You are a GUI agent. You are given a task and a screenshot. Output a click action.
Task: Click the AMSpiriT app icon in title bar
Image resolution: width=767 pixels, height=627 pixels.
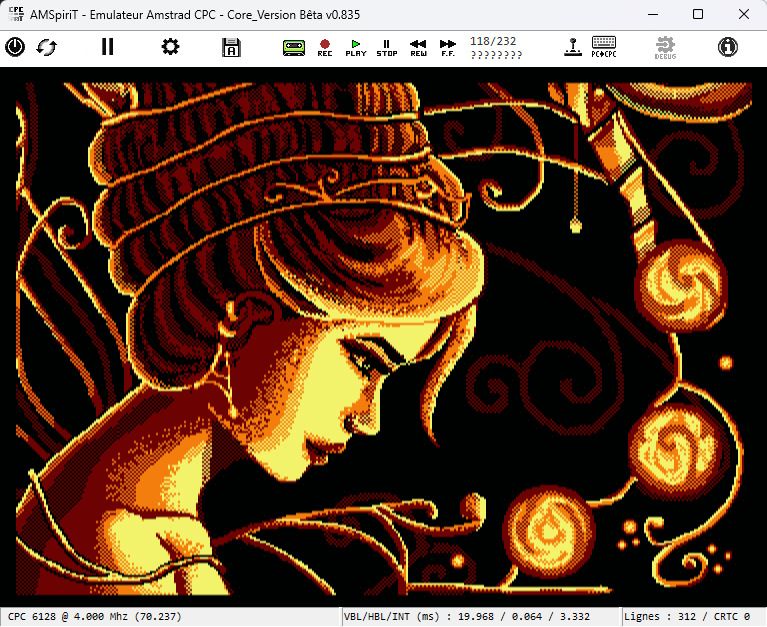point(16,14)
